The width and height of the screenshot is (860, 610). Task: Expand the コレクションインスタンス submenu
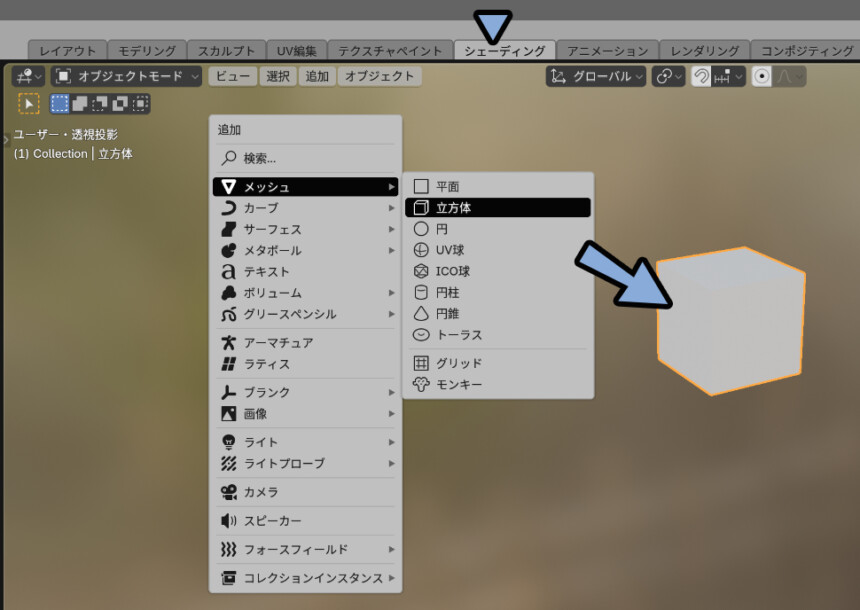[305, 578]
